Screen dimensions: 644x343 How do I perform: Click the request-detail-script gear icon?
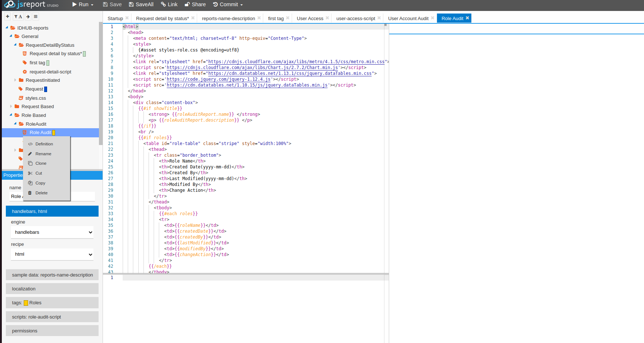(25, 72)
